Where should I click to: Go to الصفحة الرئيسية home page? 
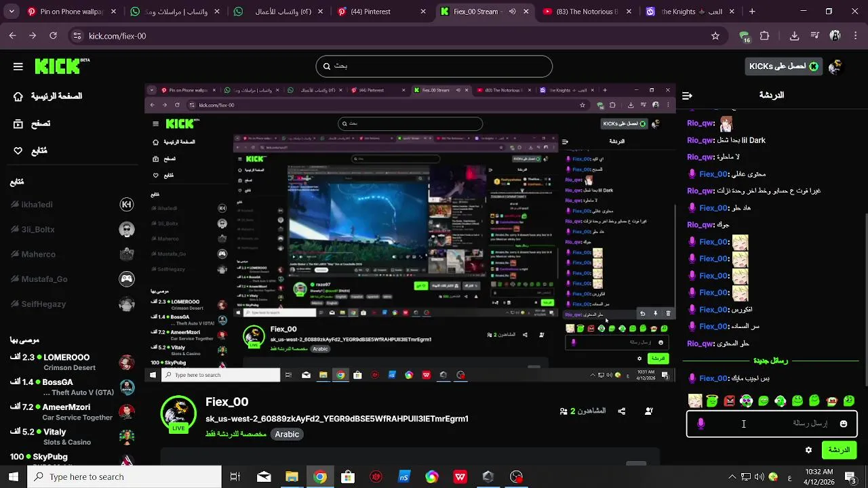(x=47, y=96)
